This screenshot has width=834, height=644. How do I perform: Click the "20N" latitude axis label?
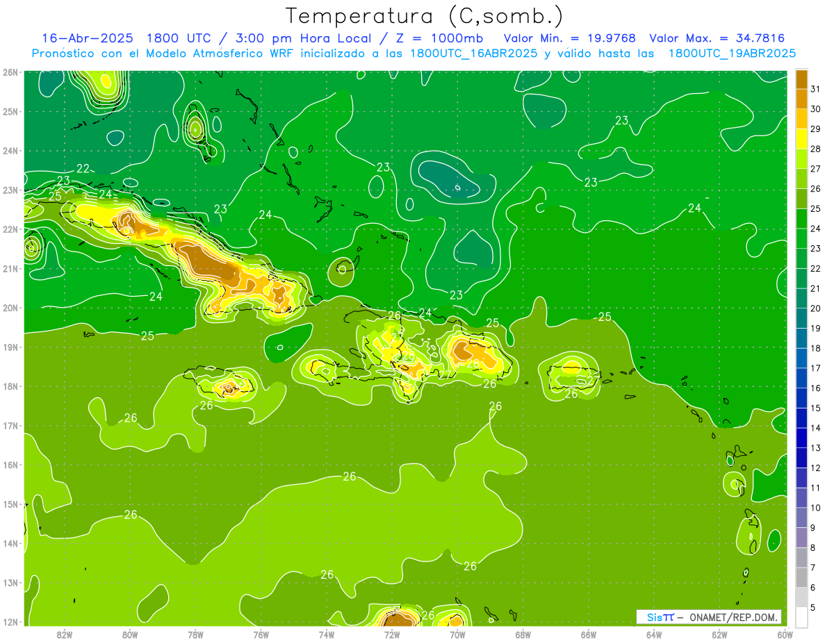[x=10, y=308]
